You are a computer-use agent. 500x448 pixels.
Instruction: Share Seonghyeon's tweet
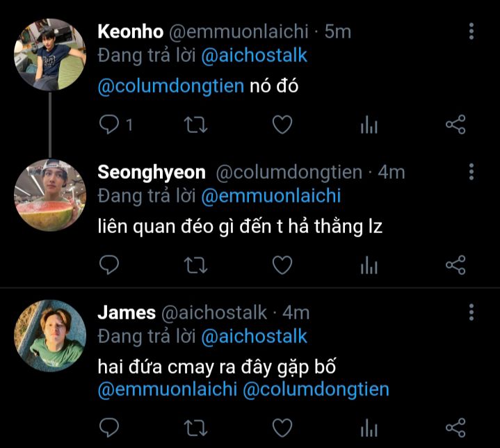pos(455,264)
